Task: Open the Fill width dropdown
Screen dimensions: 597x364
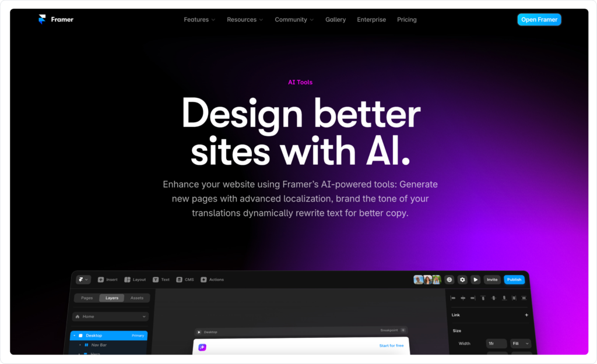Action: coord(520,343)
